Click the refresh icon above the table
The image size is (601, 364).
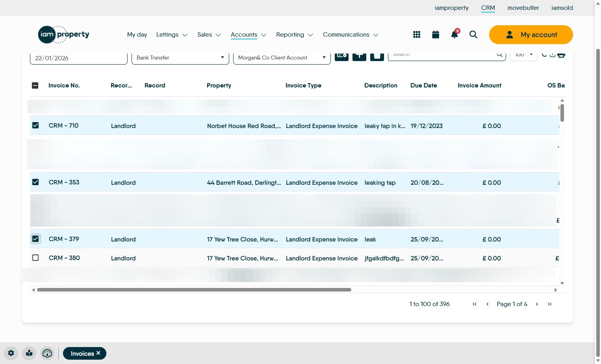point(544,55)
